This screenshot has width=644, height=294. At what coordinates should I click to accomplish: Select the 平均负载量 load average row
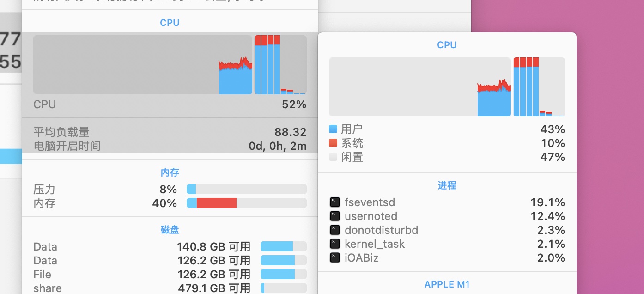(170, 132)
